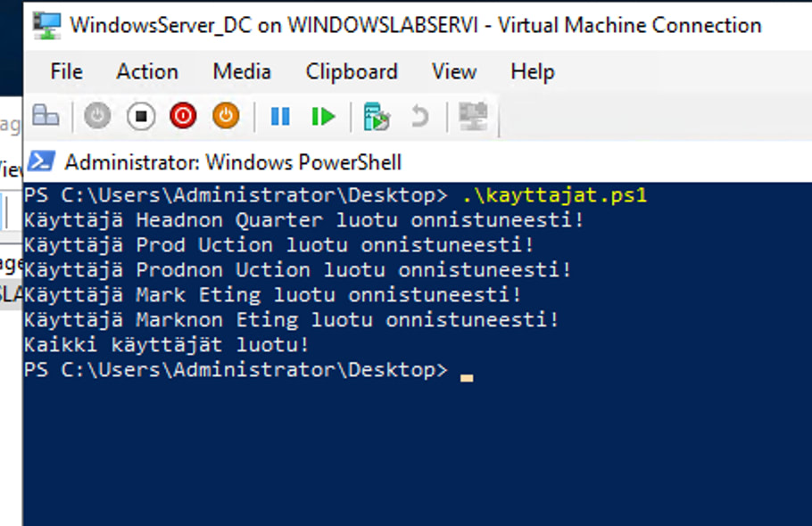Click the PowerShell icon in the console title bar
This screenshot has width=812, height=526.
pyautogui.click(x=41, y=161)
